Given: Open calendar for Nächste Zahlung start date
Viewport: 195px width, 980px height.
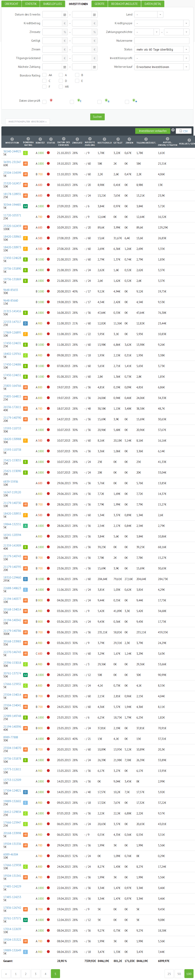Looking at the screenshot, I should (x=64, y=67).
